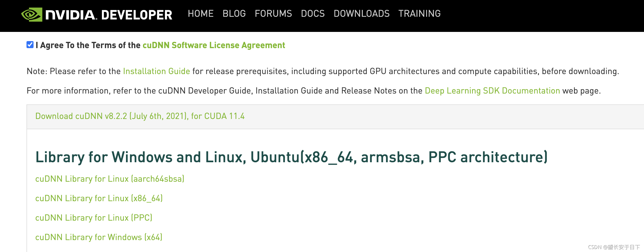Open the cuDNN Software License Agreement link

[x=214, y=45]
